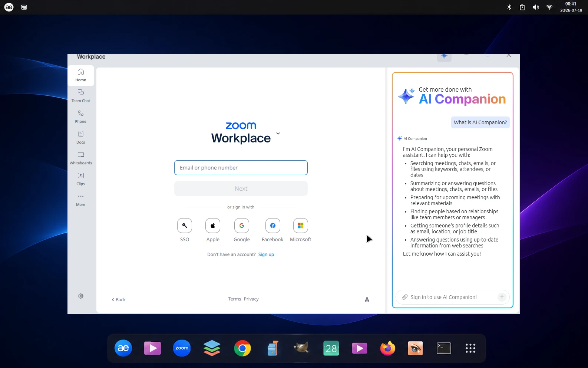The width and height of the screenshot is (588, 368).
Task: Sign in with Facebook icon
Action: point(273,226)
